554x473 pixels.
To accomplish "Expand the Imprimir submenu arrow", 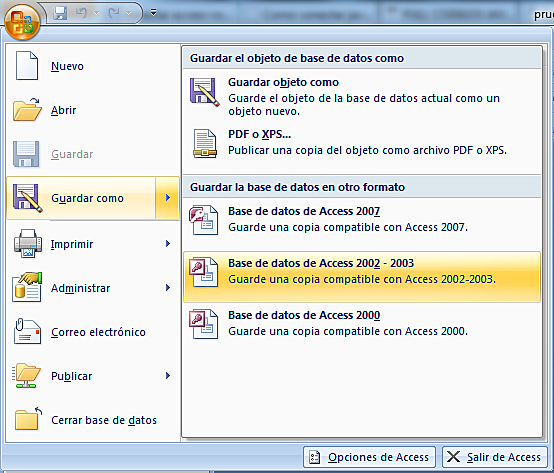I will pyautogui.click(x=168, y=244).
